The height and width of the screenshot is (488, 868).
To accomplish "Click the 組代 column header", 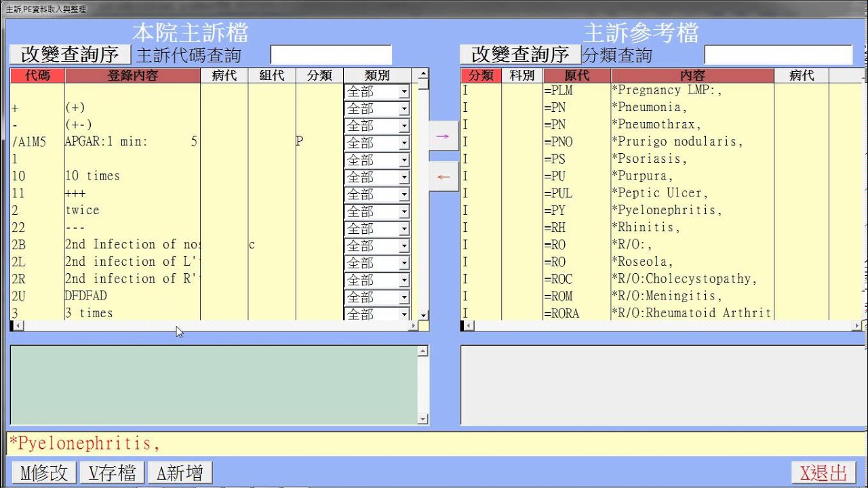I will click(x=271, y=75).
